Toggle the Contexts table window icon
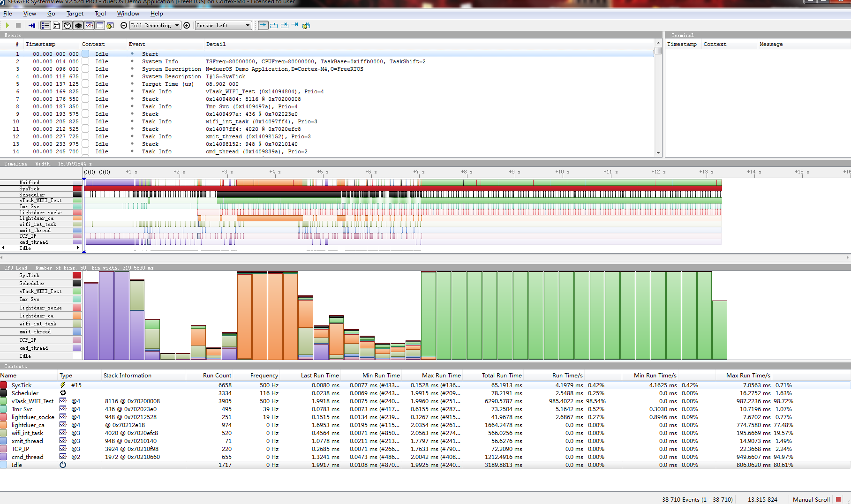 pos(100,25)
